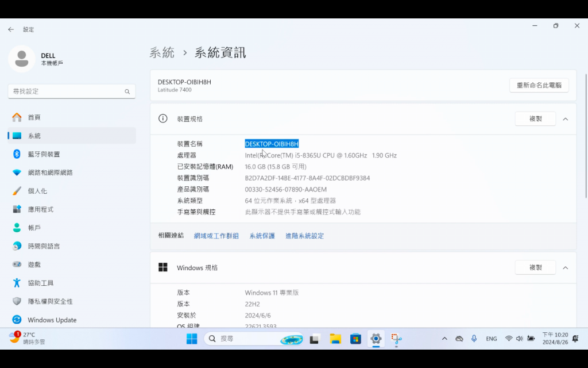Open the Windows Start menu
Viewport: 588px width, 368px height.
point(192,339)
